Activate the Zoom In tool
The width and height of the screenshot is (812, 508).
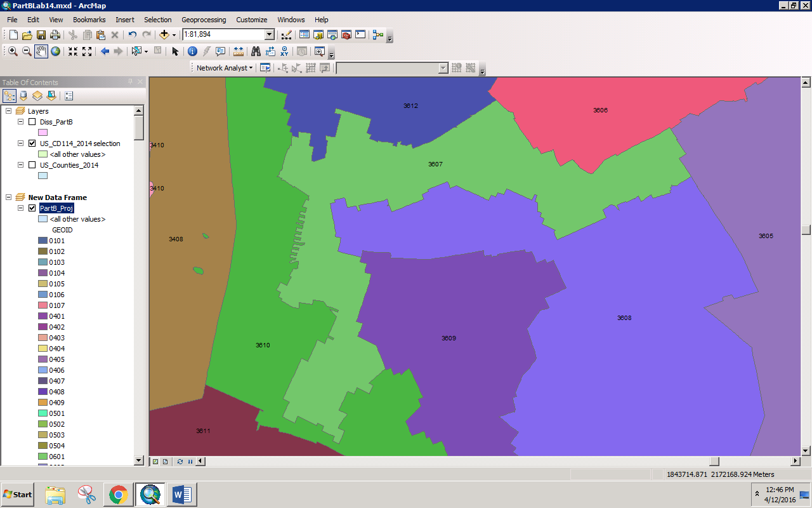(x=12, y=51)
